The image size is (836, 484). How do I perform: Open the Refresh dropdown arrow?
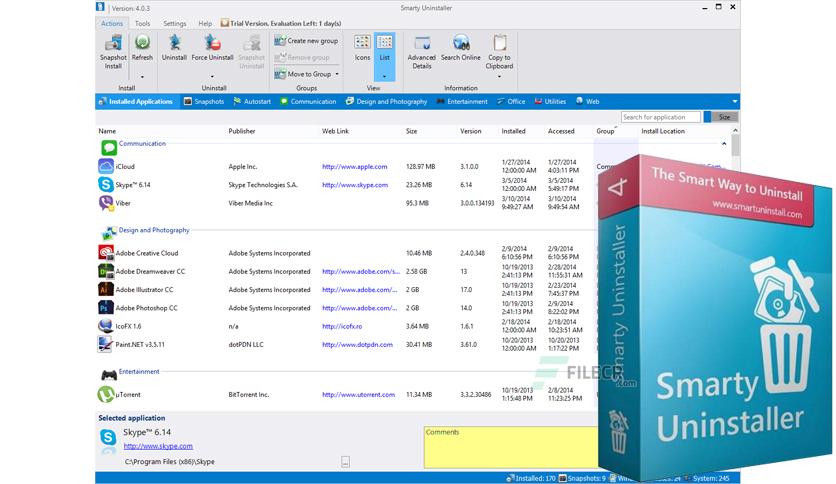[x=142, y=77]
